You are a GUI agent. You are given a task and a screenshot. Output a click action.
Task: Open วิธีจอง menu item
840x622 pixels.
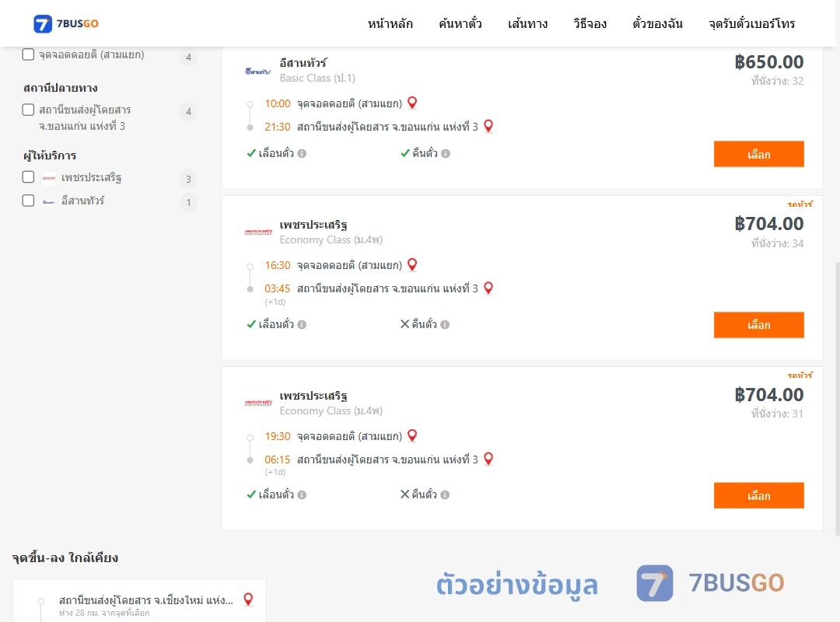(x=590, y=23)
